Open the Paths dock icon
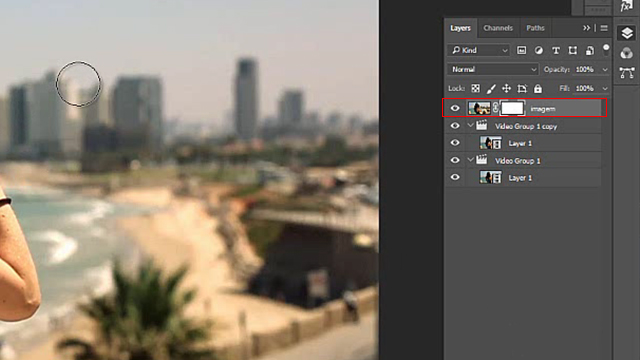Image resolution: width=640 pixels, height=360 pixels. click(627, 73)
